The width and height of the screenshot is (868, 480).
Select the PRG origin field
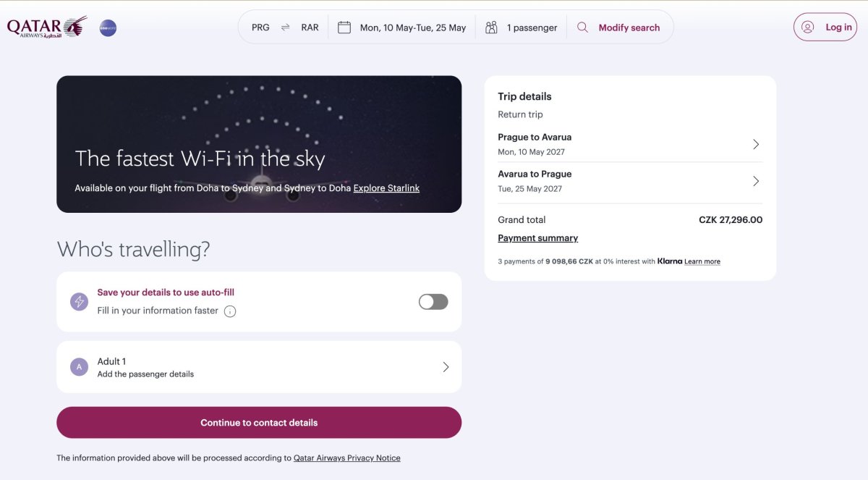tap(260, 28)
